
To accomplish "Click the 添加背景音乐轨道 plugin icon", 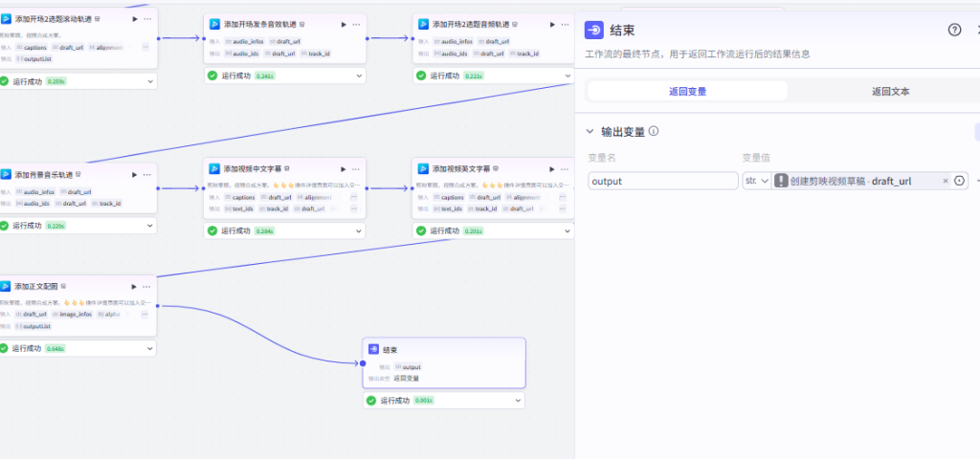I will [x=6, y=174].
